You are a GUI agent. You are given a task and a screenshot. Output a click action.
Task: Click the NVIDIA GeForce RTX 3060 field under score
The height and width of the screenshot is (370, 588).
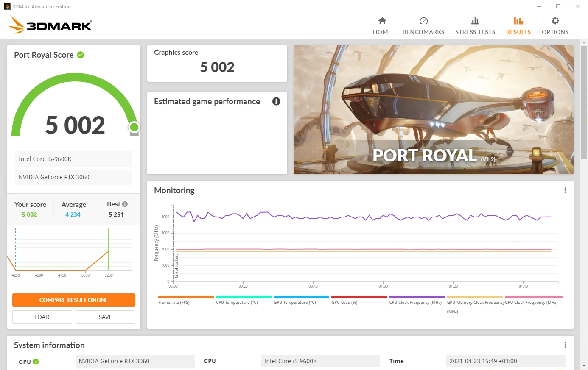point(74,177)
